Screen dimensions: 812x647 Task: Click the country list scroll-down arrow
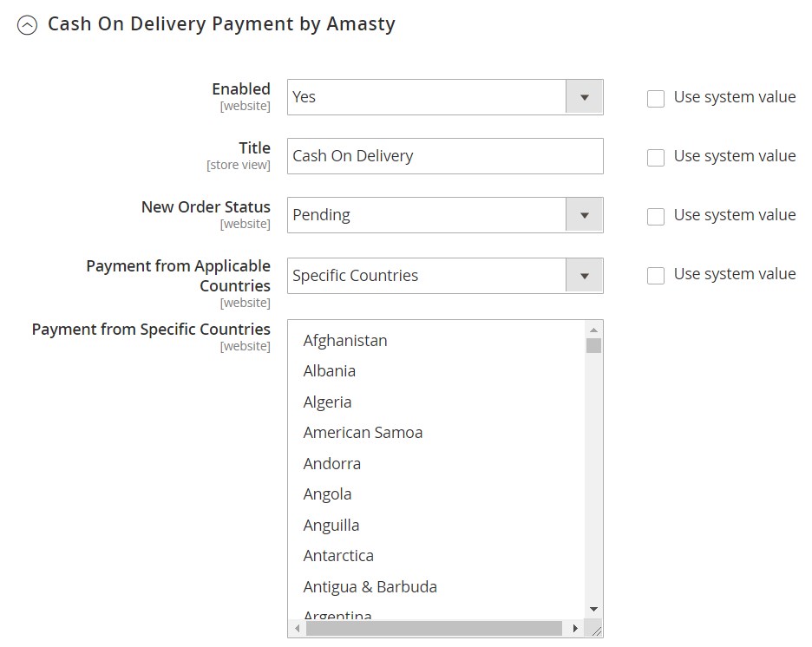[594, 610]
